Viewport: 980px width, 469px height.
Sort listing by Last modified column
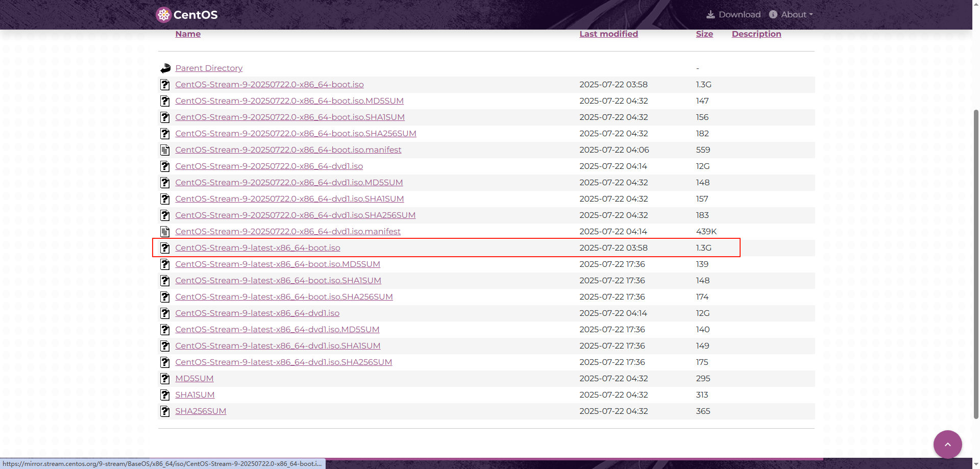[608, 34]
